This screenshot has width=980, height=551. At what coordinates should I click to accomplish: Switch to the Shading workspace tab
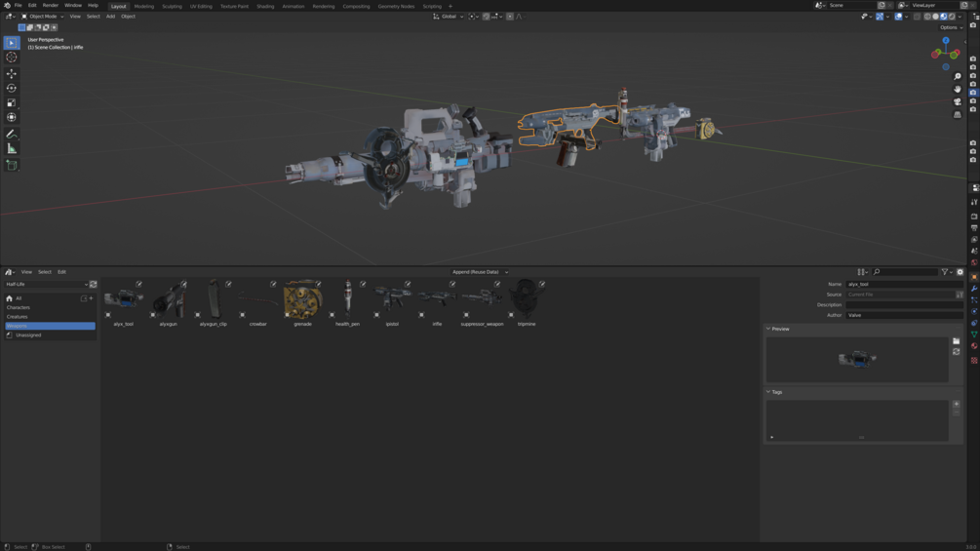(x=265, y=6)
